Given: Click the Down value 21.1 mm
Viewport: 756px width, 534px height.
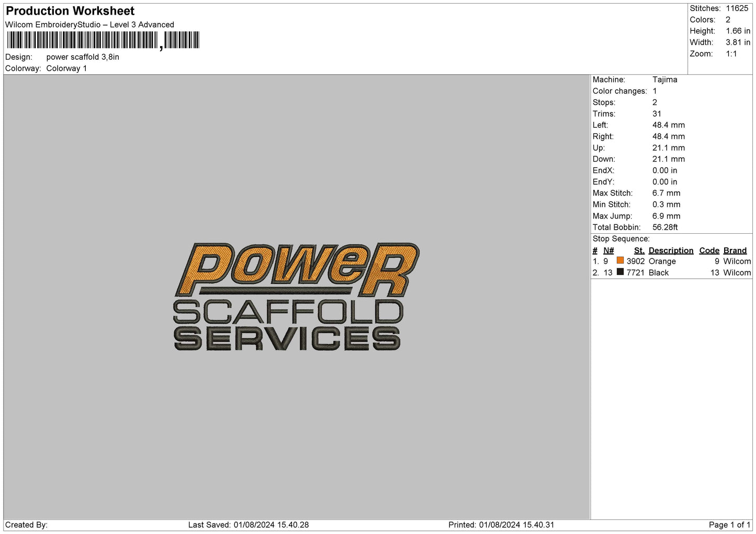Looking at the screenshot, I should [668, 159].
